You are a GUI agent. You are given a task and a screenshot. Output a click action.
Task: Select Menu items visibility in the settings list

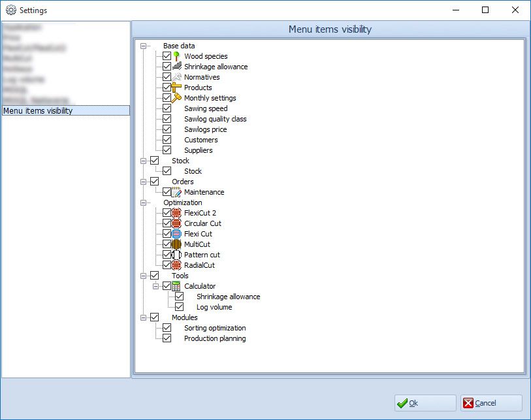tap(66, 111)
